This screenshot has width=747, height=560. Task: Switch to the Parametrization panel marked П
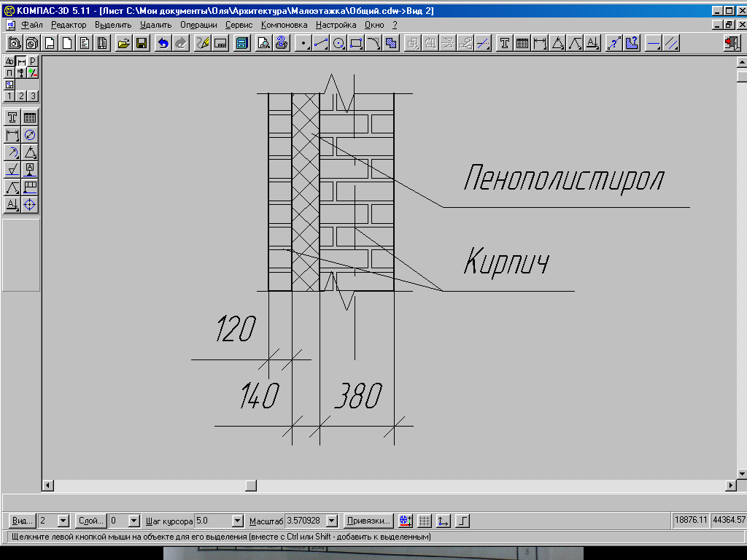[9, 73]
